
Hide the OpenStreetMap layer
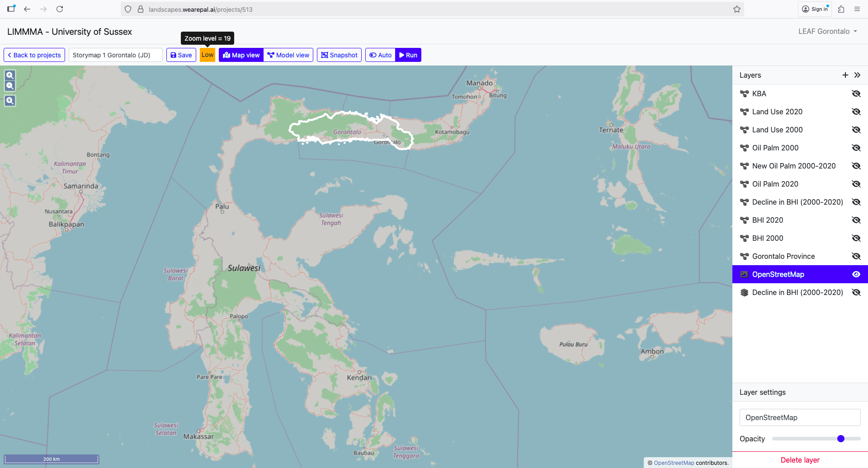(856, 274)
